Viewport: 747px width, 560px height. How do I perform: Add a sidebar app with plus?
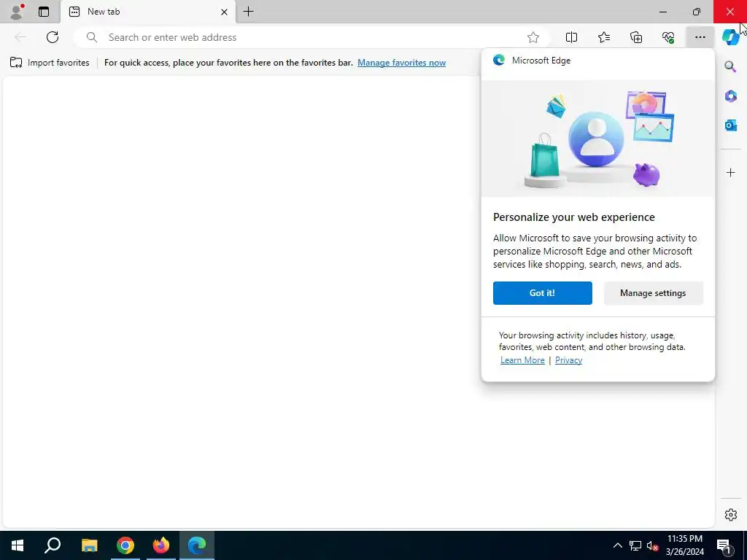[730, 172]
